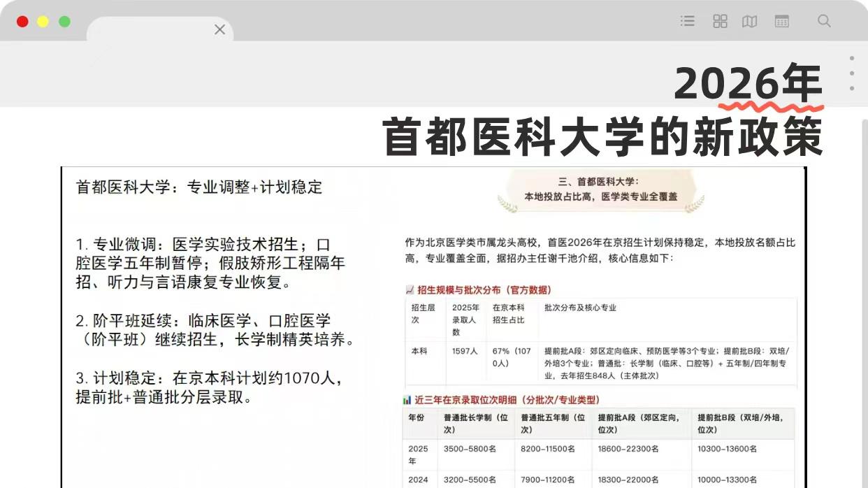
Task: Click the green fullscreen button
Action: tap(64, 22)
